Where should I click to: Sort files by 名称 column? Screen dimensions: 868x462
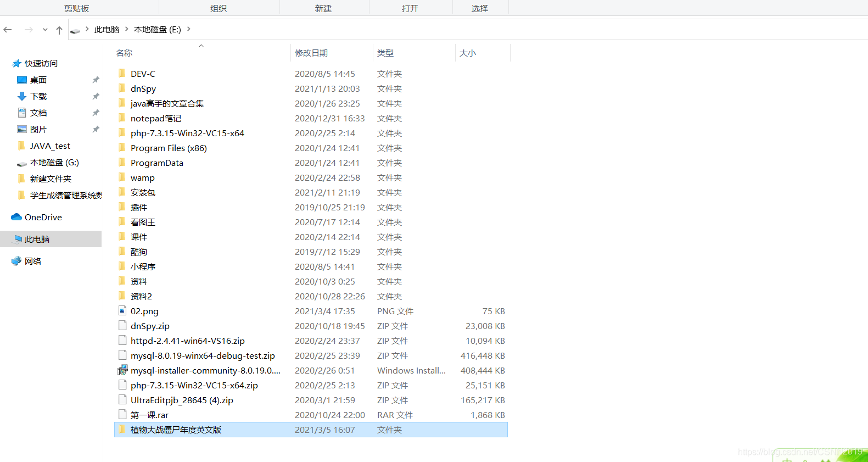(x=124, y=53)
